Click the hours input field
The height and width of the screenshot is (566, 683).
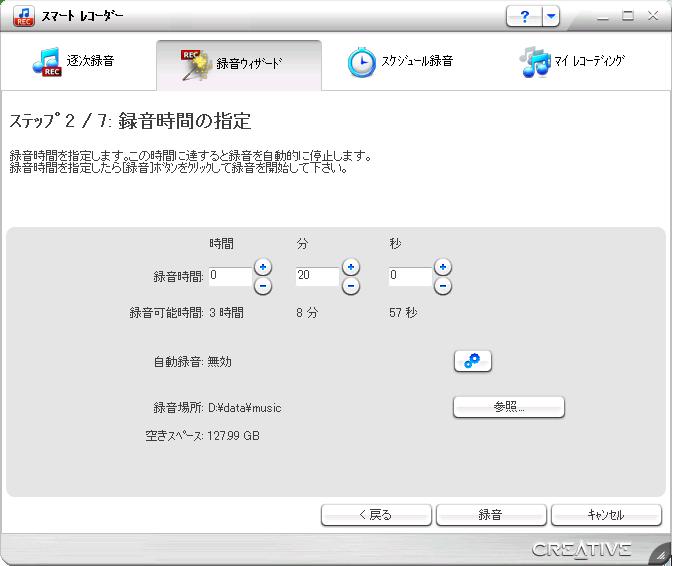[230, 276]
